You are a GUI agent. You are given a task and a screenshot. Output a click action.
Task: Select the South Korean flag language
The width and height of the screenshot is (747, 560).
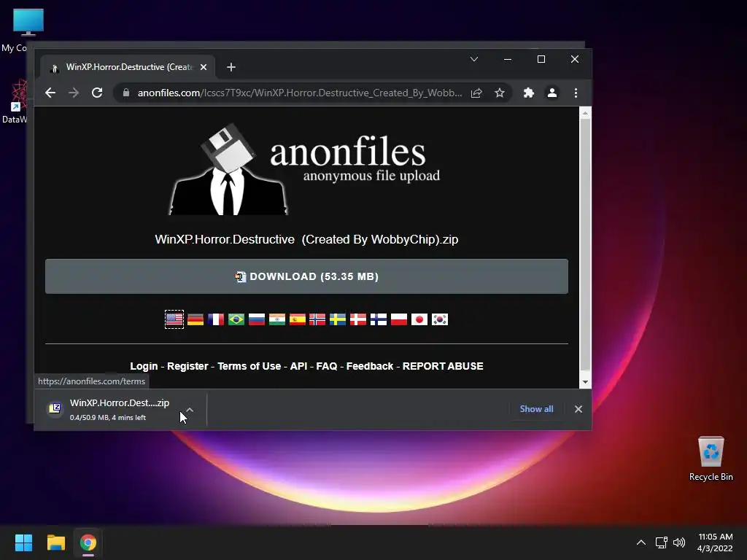pyautogui.click(x=440, y=319)
